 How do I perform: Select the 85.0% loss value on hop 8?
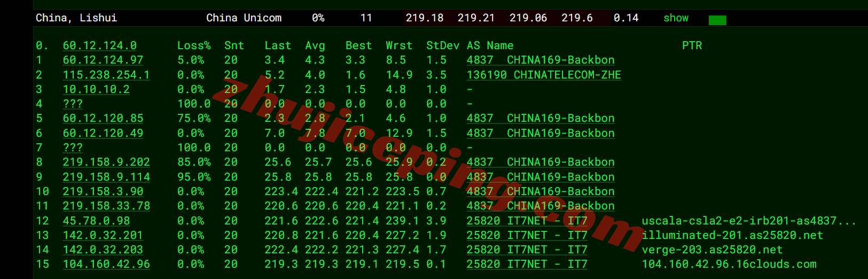click(194, 162)
